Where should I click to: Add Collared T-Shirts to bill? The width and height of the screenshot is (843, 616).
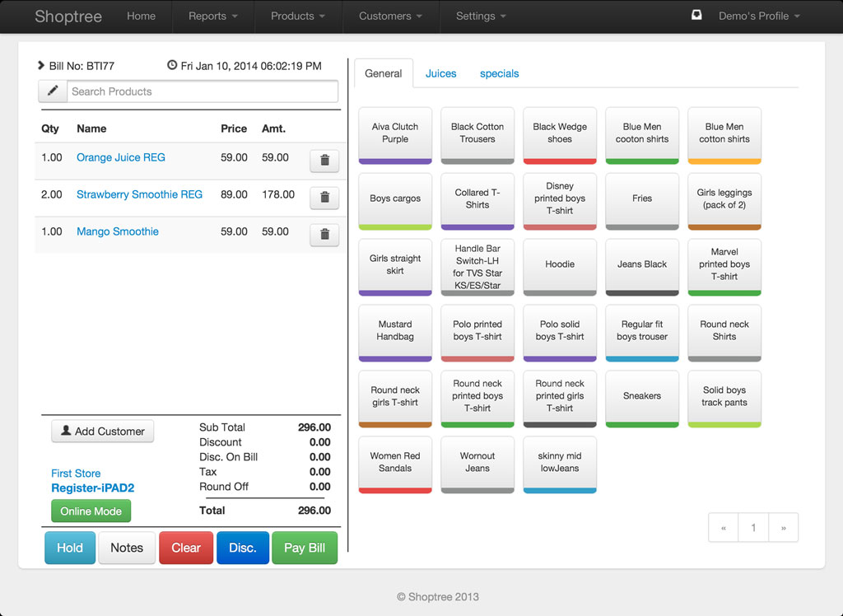tap(477, 201)
